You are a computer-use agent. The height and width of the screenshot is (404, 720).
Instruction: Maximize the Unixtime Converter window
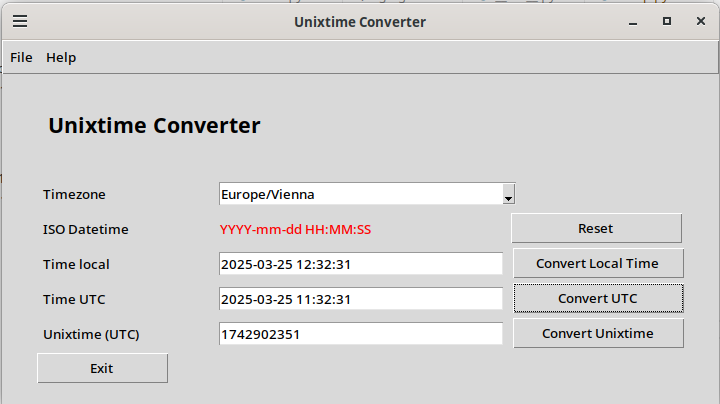(667, 21)
